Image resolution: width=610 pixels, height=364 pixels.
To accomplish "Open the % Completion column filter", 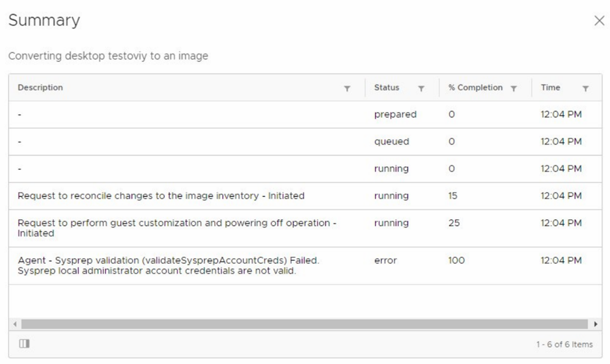I will click(x=514, y=88).
